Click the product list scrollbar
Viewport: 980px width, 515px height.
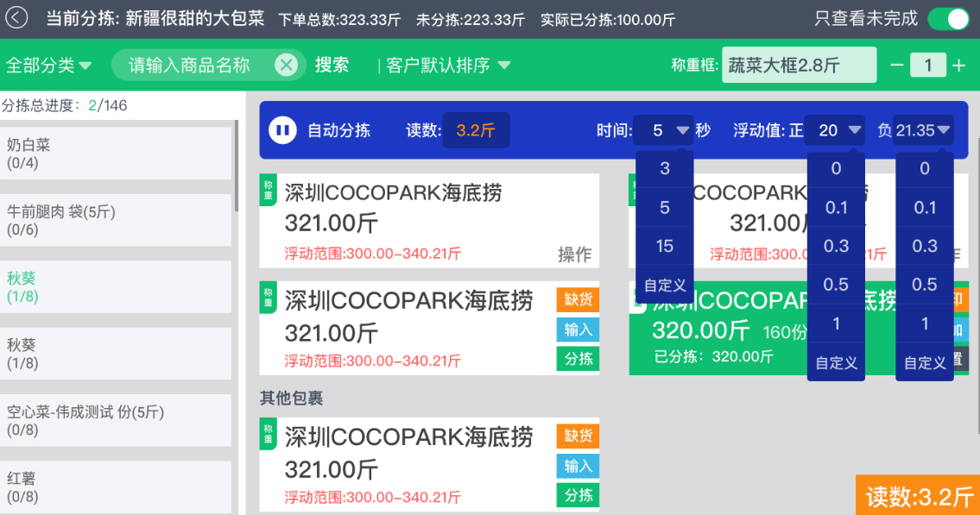click(x=237, y=166)
